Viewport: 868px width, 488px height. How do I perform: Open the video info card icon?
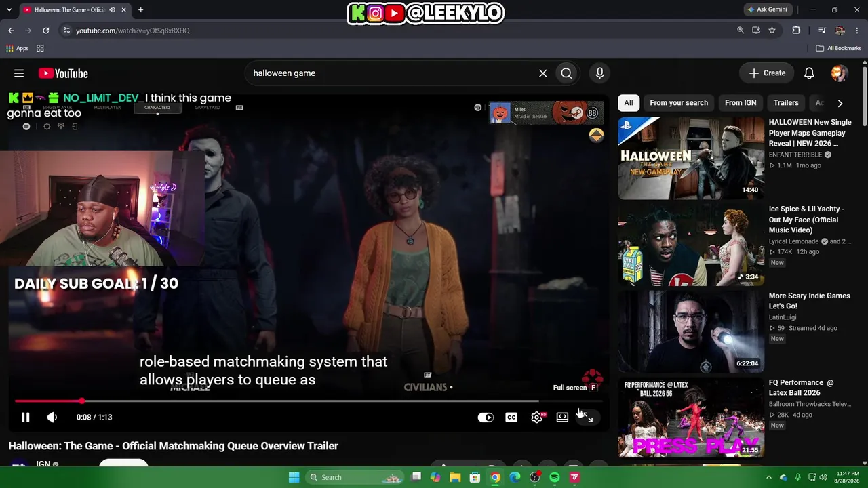point(596,136)
